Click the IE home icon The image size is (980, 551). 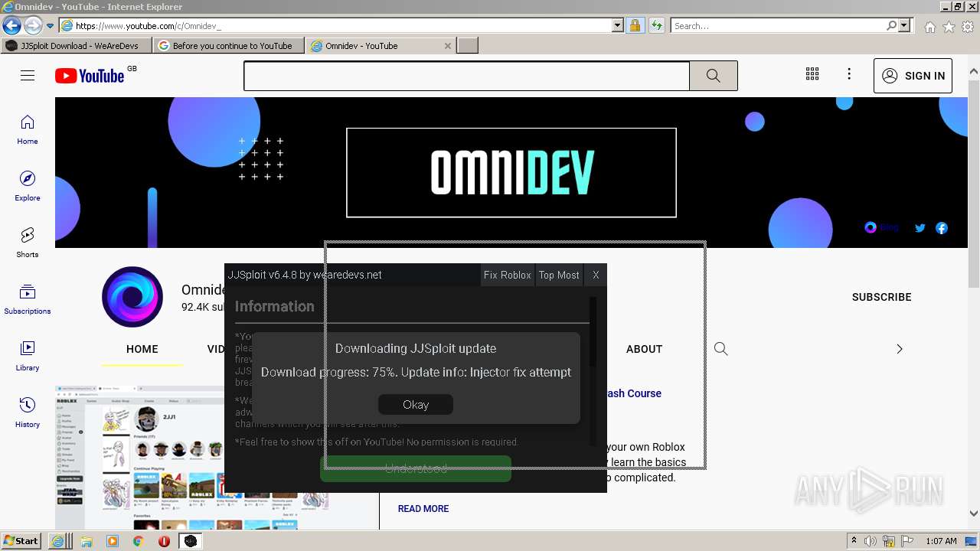929,27
